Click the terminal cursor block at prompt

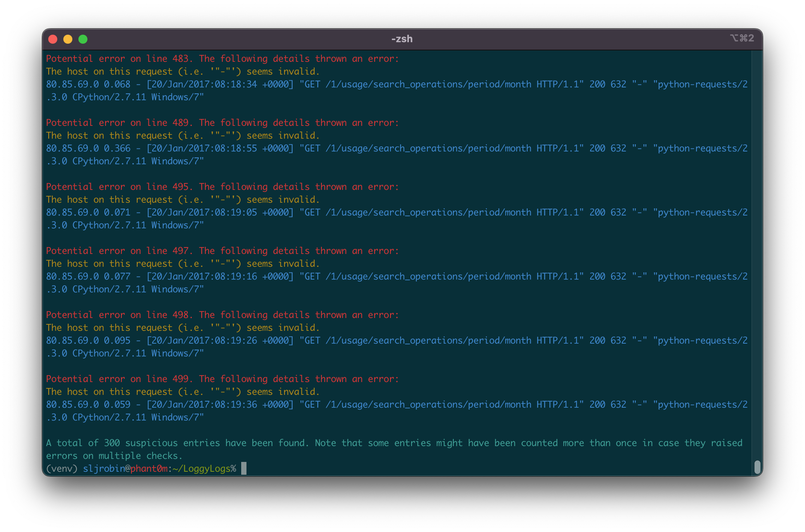244,468
